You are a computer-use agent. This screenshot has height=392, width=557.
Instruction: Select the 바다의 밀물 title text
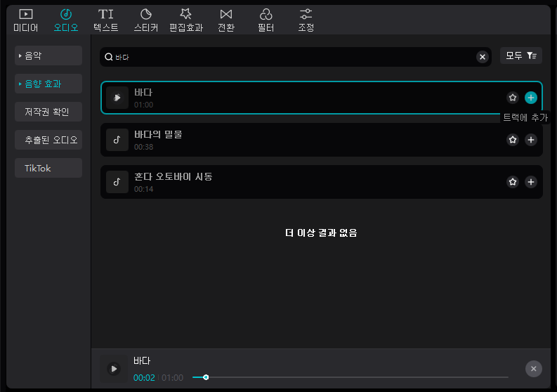pos(158,135)
